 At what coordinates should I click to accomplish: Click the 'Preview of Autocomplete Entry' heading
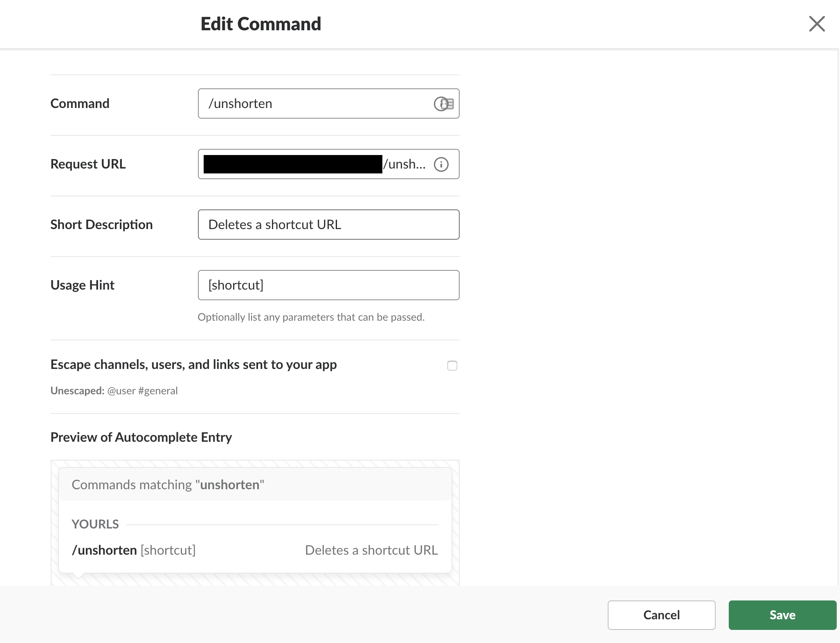[141, 437]
